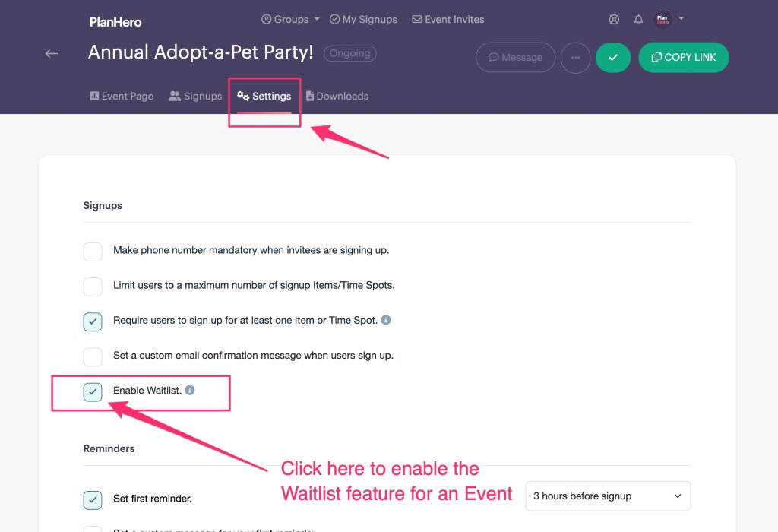Switch to the Signups tab
Viewport: 778px width, 532px height.
(195, 96)
